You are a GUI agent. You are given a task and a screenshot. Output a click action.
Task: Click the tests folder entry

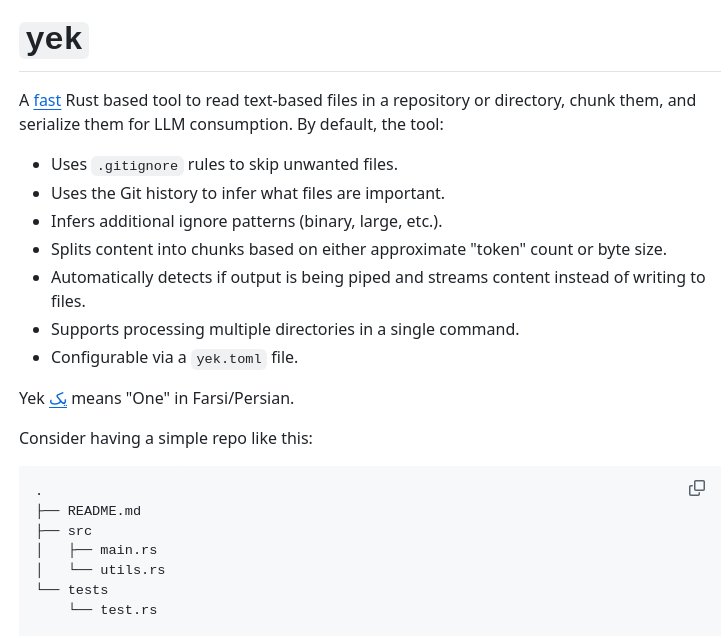(88, 590)
